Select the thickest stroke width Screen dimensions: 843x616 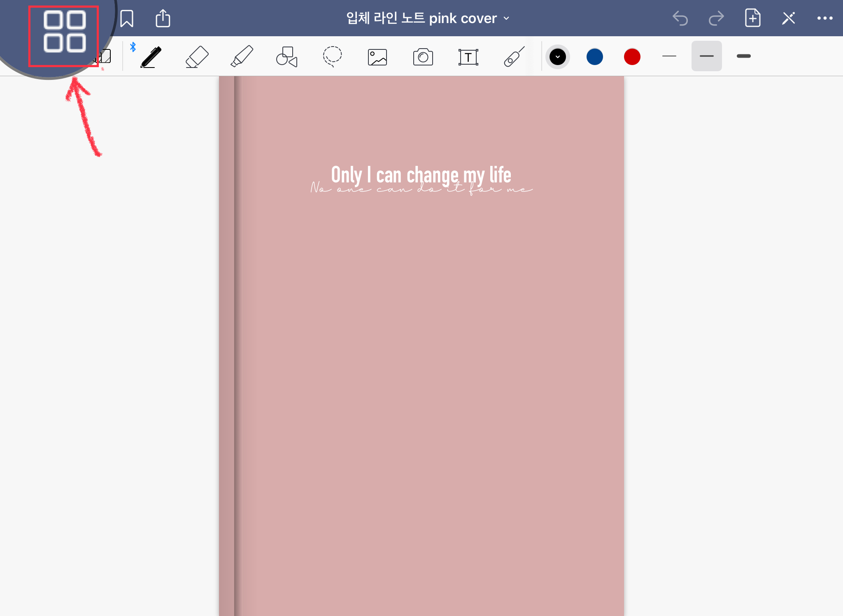click(x=743, y=56)
